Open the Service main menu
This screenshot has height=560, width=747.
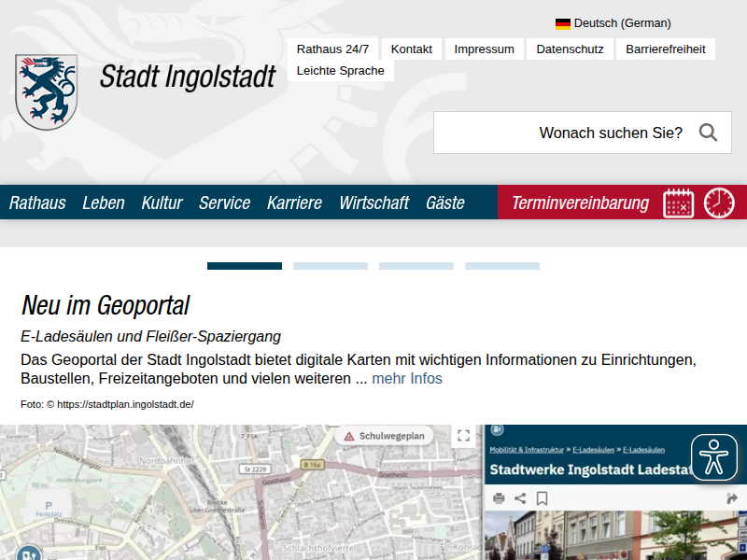224,203
